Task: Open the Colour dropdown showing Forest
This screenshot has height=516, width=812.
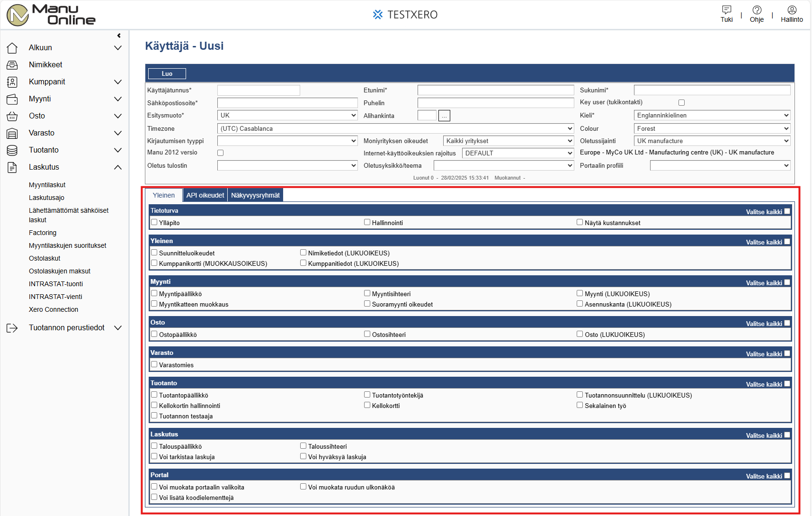Action: [x=712, y=128]
